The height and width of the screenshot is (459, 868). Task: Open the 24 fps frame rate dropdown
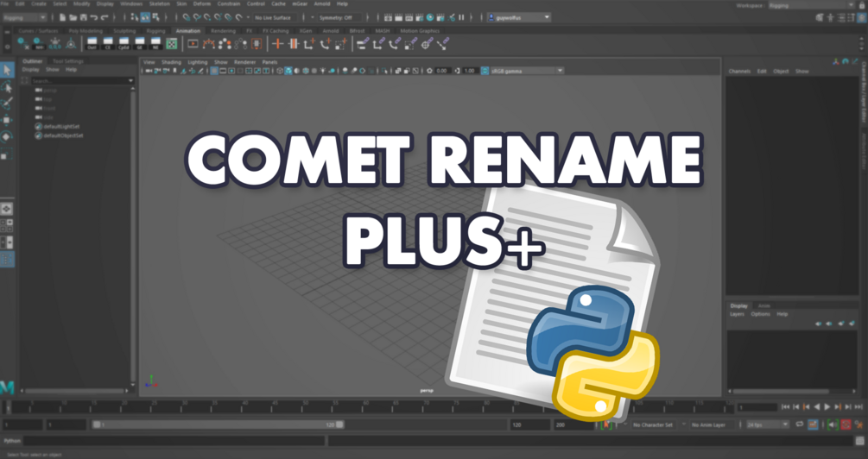click(x=767, y=424)
